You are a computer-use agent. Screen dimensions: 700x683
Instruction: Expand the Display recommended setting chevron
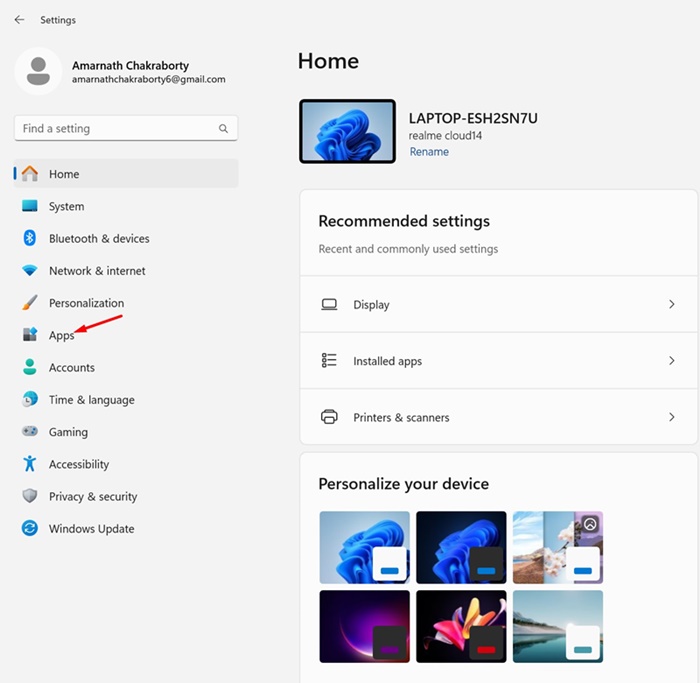671,304
